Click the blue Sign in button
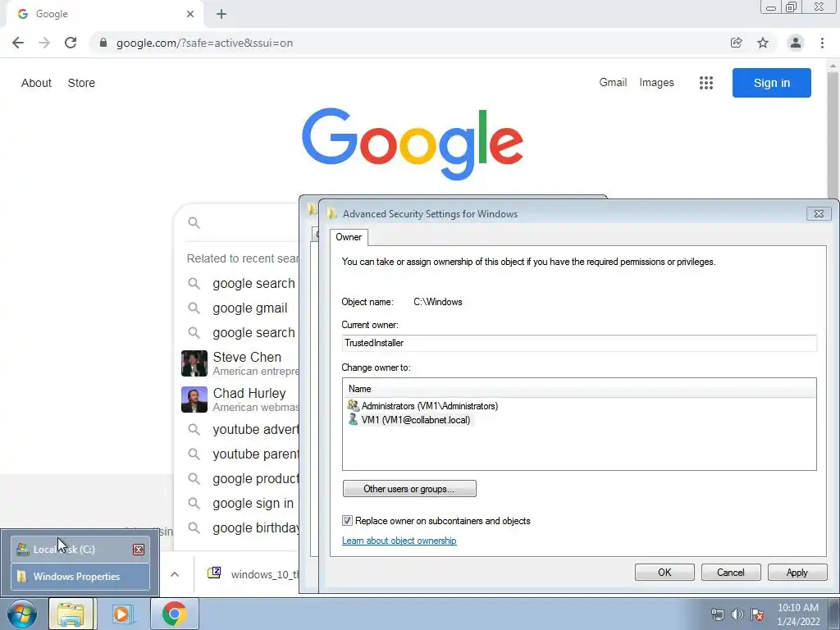This screenshot has width=840, height=630. [771, 83]
